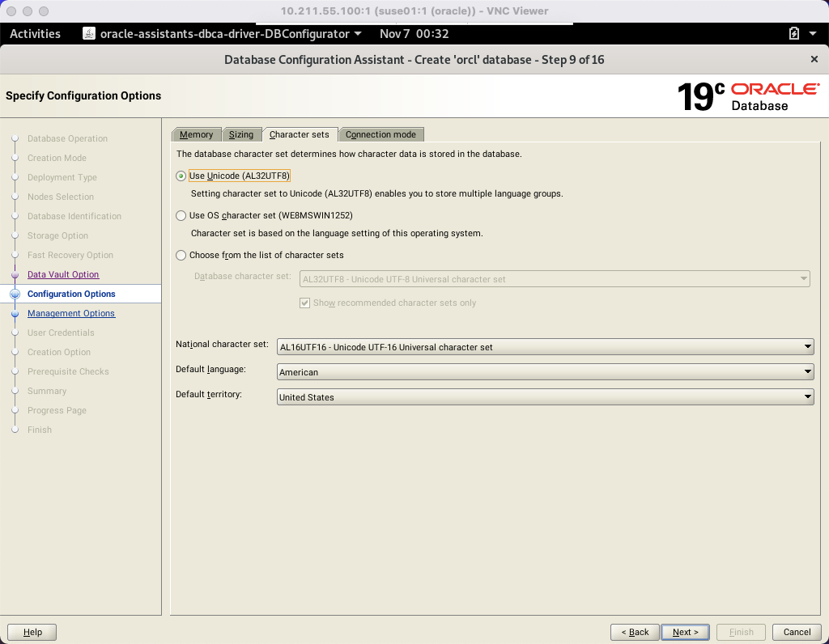Select the Character sets tab

click(300, 135)
